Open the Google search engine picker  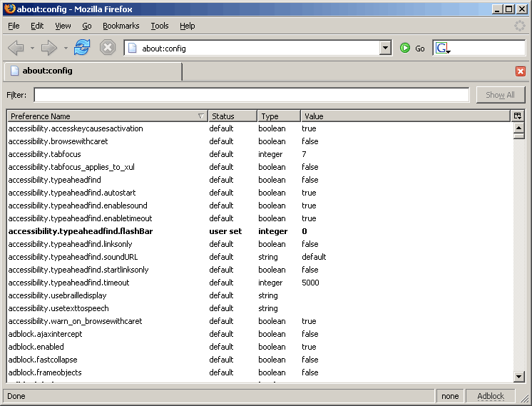[x=443, y=49]
